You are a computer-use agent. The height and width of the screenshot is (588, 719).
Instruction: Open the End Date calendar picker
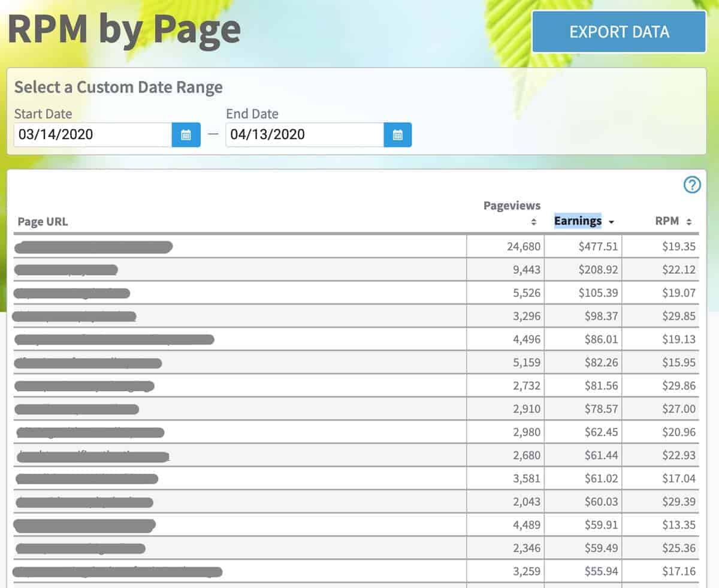click(x=397, y=135)
